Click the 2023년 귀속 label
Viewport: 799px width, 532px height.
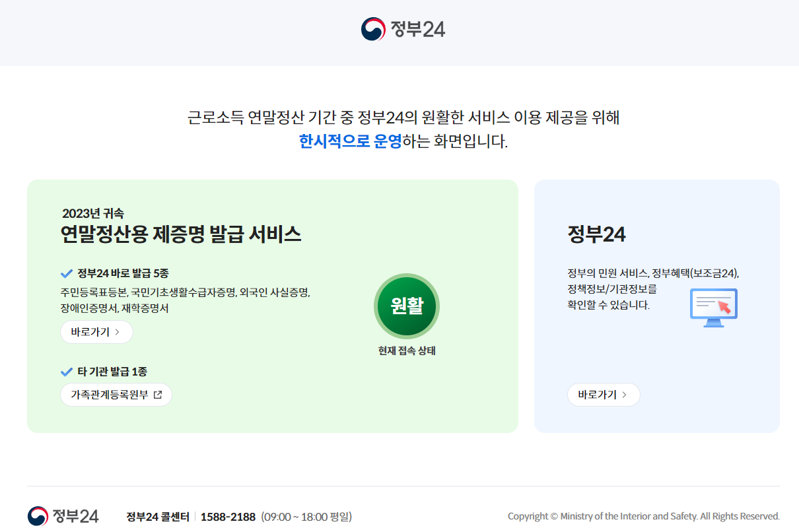coord(93,213)
